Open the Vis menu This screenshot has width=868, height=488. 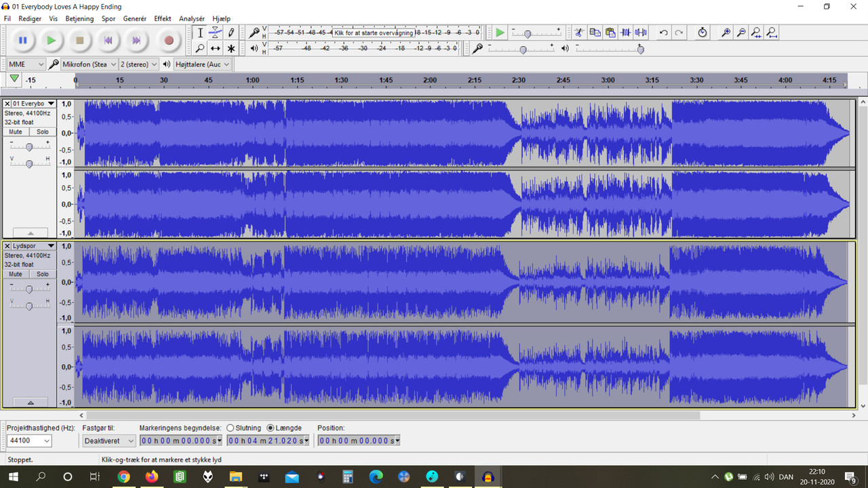[54, 18]
